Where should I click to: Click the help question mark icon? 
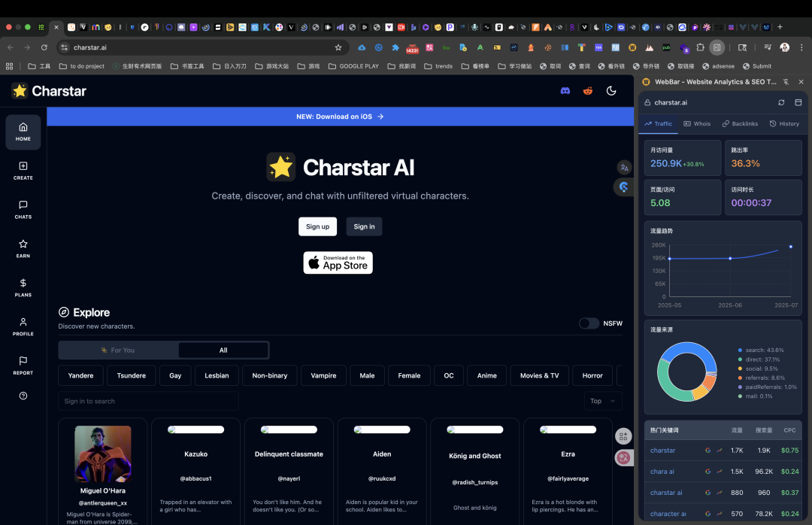[x=23, y=396]
